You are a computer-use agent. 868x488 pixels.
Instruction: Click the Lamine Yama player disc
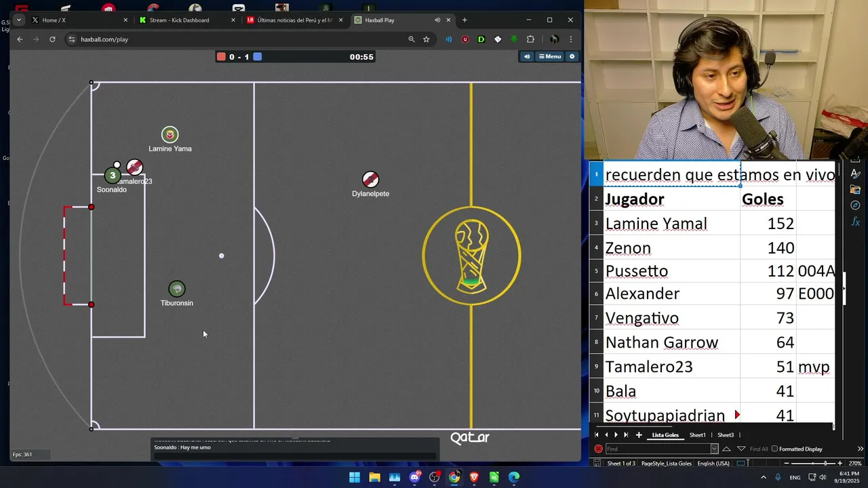coord(170,135)
